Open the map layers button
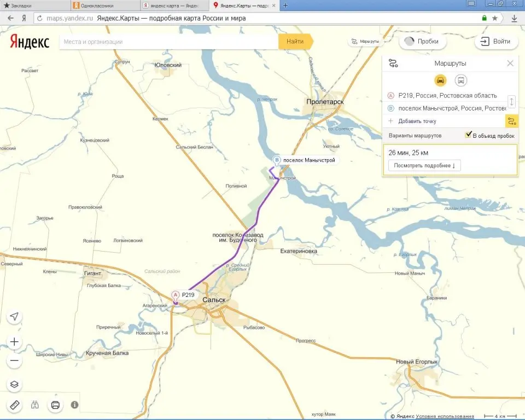This screenshot has height=420, width=525. (x=14, y=384)
